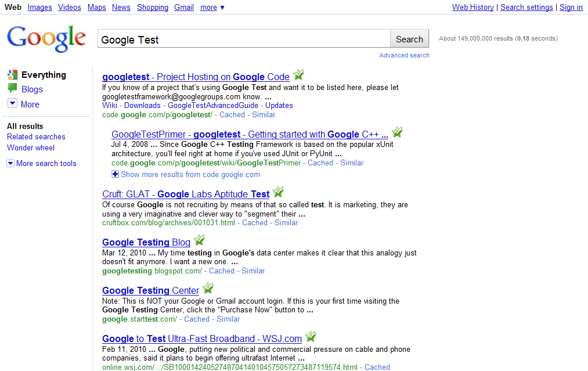Star the GoogleTestPrimer result
The width and height of the screenshot is (588, 371).
pos(397,132)
